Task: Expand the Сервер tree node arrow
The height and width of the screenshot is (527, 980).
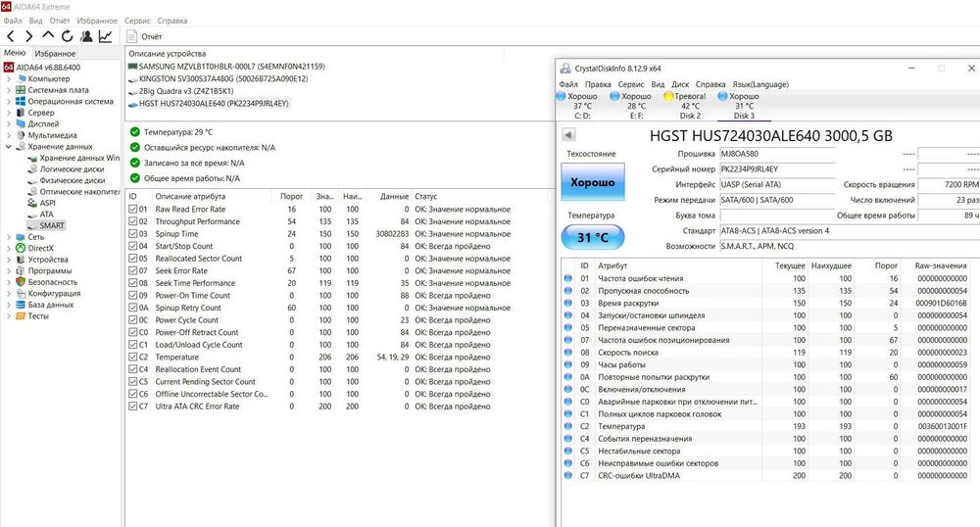Action: point(8,113)
